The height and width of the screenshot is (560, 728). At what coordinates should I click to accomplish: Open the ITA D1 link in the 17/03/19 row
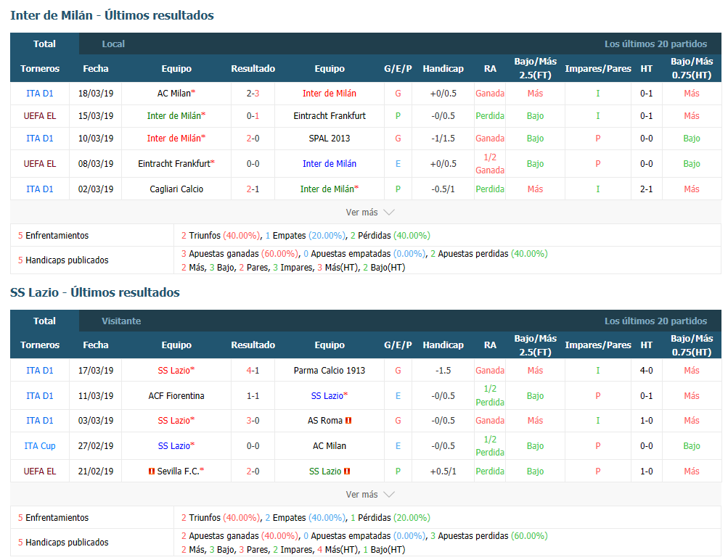click(40, 370)
